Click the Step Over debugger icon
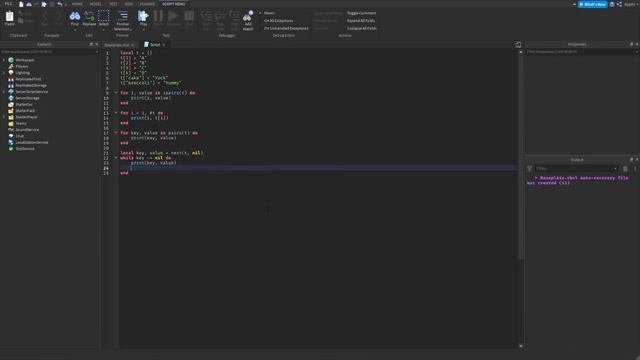 (220, 17)
